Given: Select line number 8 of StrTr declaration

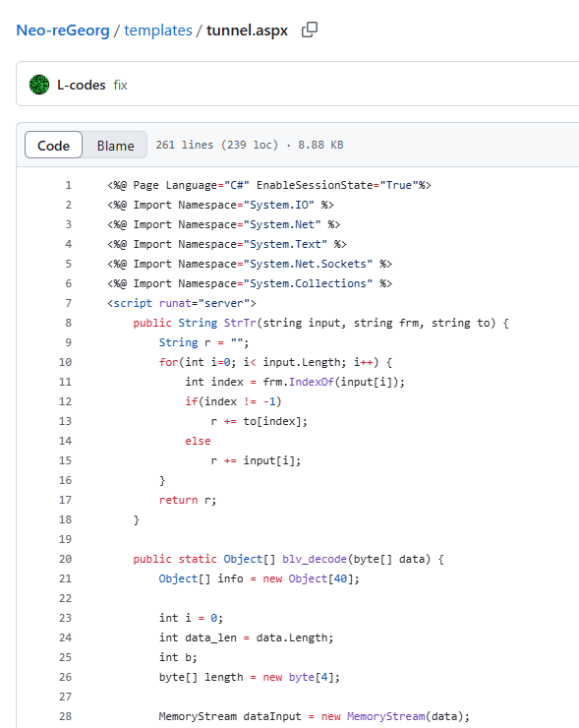Looking at the screenshot, I should point(68,323).
